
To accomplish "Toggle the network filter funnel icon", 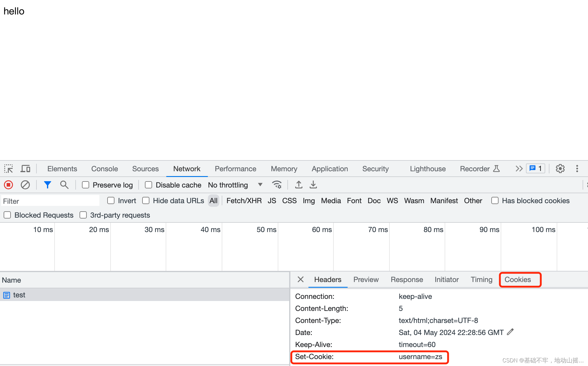I will 47,185.
